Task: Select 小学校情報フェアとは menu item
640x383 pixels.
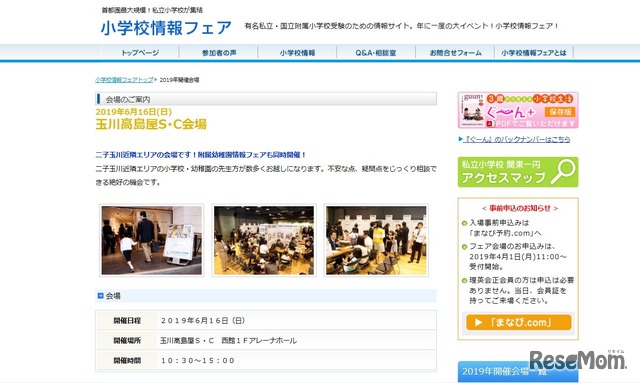Action: pyautogui.click(x=534, y=53)
